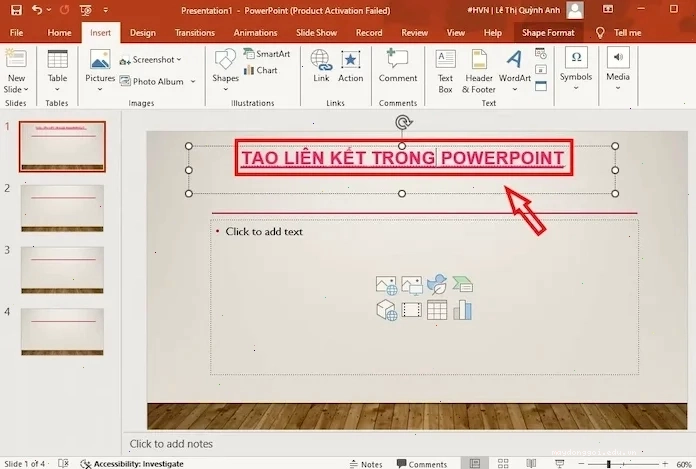Image resolution: width=696 pixels, height=469 pixels.
Task: Click the title text TẠO LIÊN KẾT TRONG POWERPOINT
Action: click(x=403, y=158)
